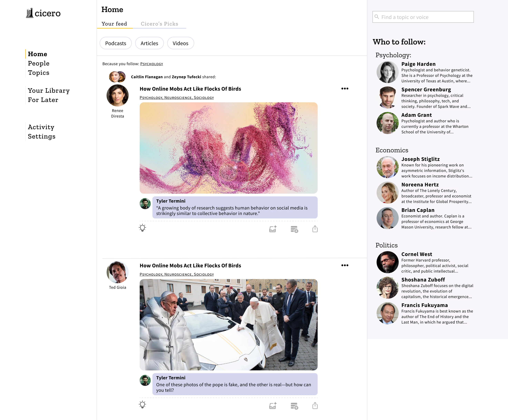
Task: Open Paige Harden's profile name
Action: pos(418,64)
